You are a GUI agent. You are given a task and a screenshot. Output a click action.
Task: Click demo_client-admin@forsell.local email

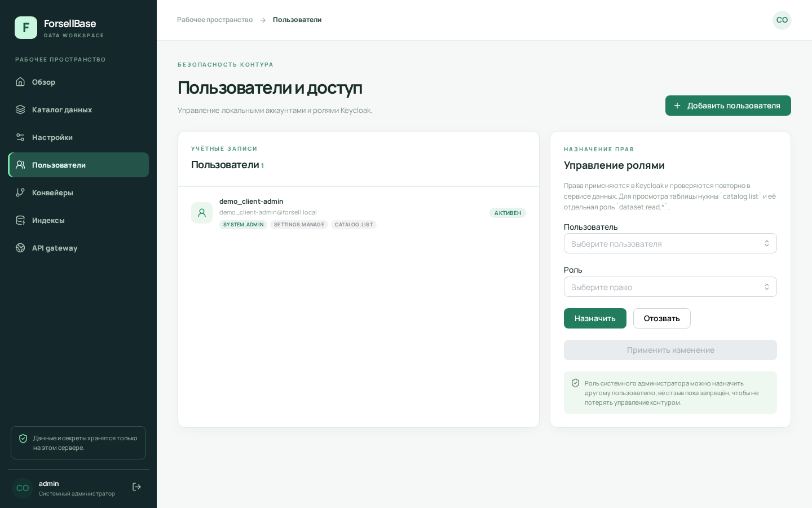(268, 212)
